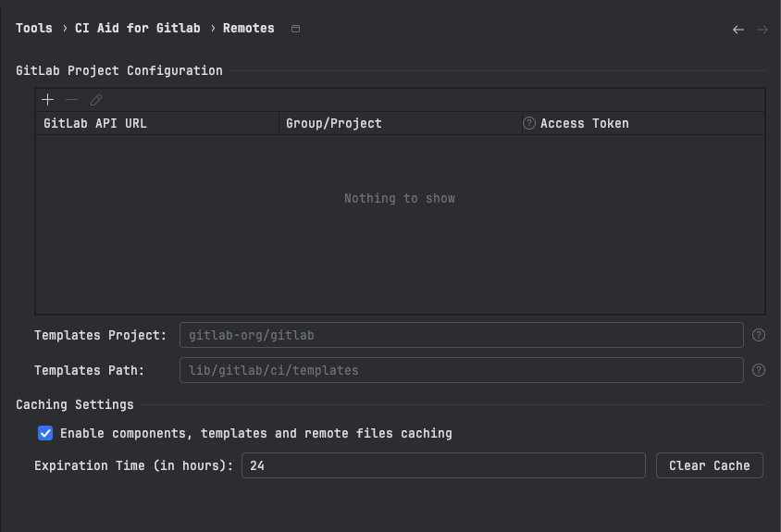Show help for Templates Path field
Image resolution: width=781 pixels, height=532 pixels.
[759, 370]
